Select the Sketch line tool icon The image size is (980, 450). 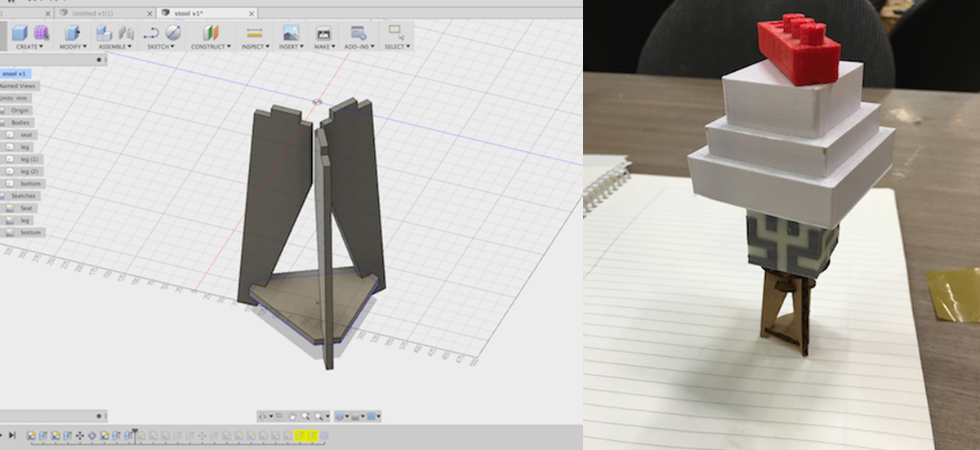click(x=152, y=33)
